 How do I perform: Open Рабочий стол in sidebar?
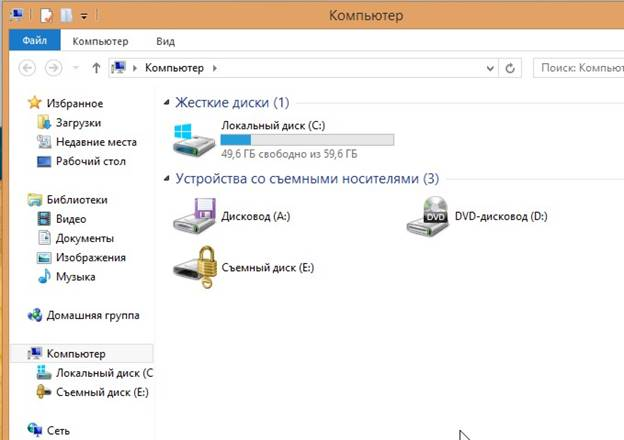coord(91,162)
